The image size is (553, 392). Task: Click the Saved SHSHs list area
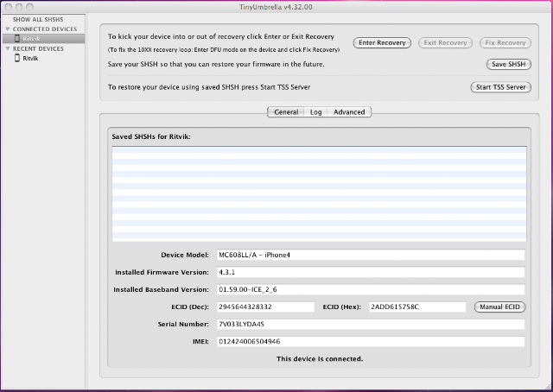coord(319,194)
